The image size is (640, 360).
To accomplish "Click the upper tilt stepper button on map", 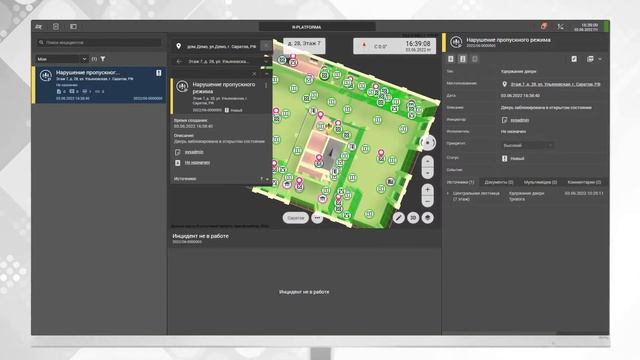I will 427,161.
